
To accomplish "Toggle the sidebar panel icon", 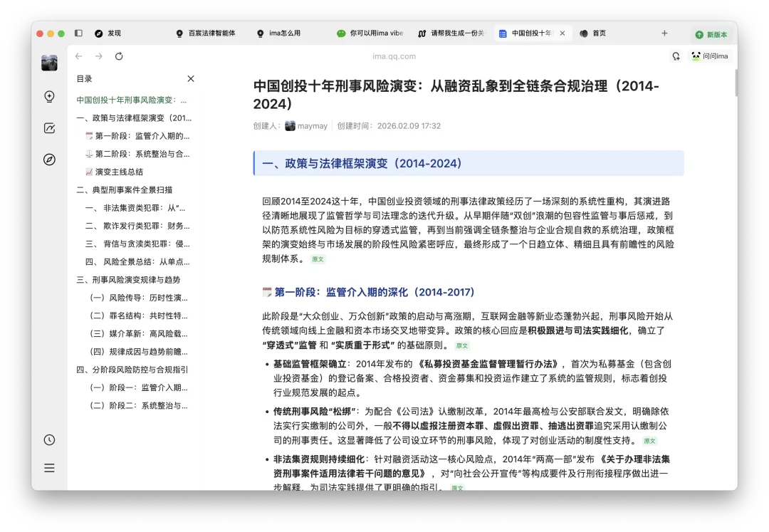I will [78, 33].
